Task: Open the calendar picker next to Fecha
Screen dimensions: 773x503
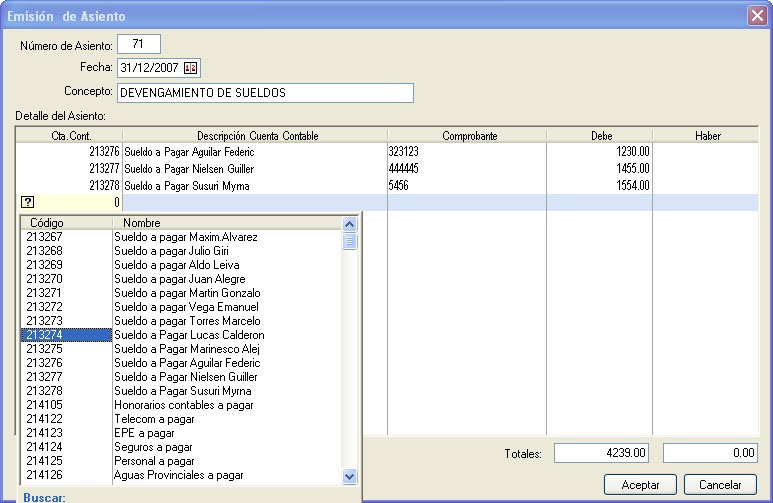Action: [x=191, y=68]
